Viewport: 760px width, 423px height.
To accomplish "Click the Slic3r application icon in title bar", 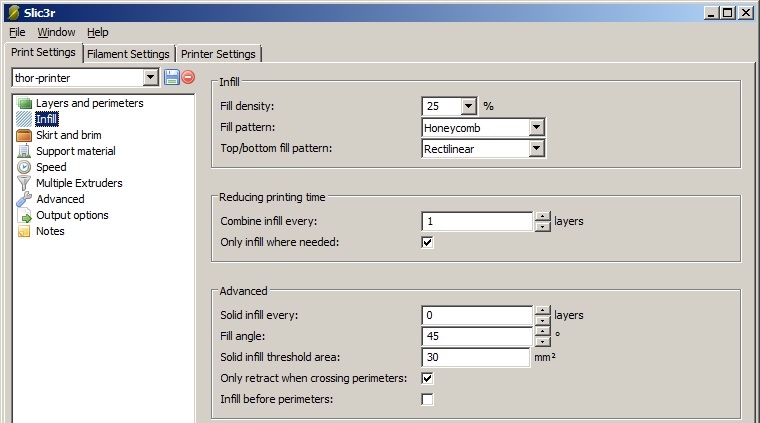I will pyautogui.click(x=14, y=12).
